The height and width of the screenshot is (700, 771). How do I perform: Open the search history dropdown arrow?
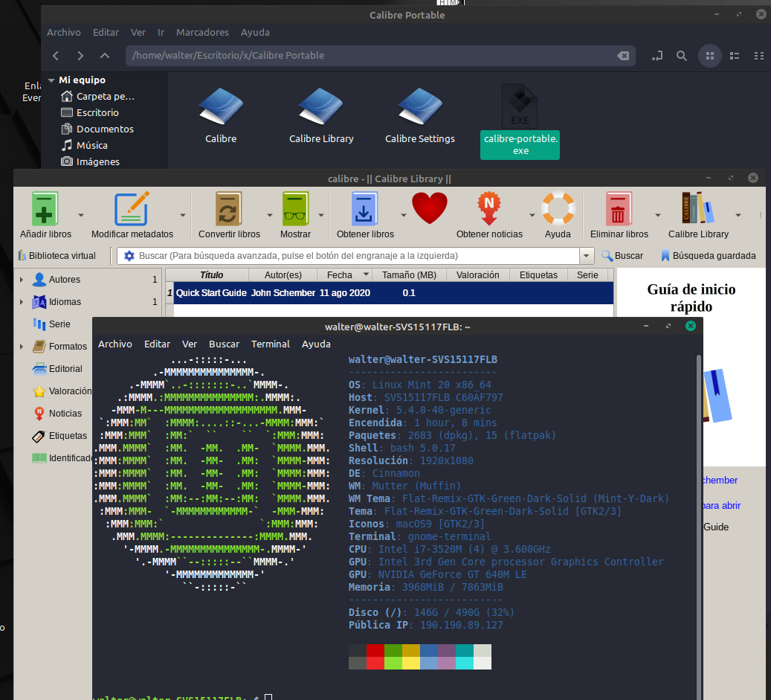pos(587,256)
